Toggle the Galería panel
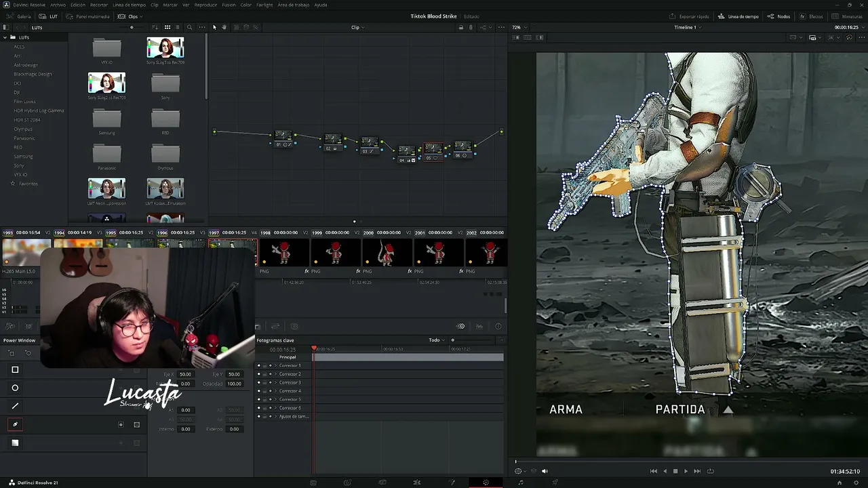Viewport: 868px width, 488px height. pos(20,16)
